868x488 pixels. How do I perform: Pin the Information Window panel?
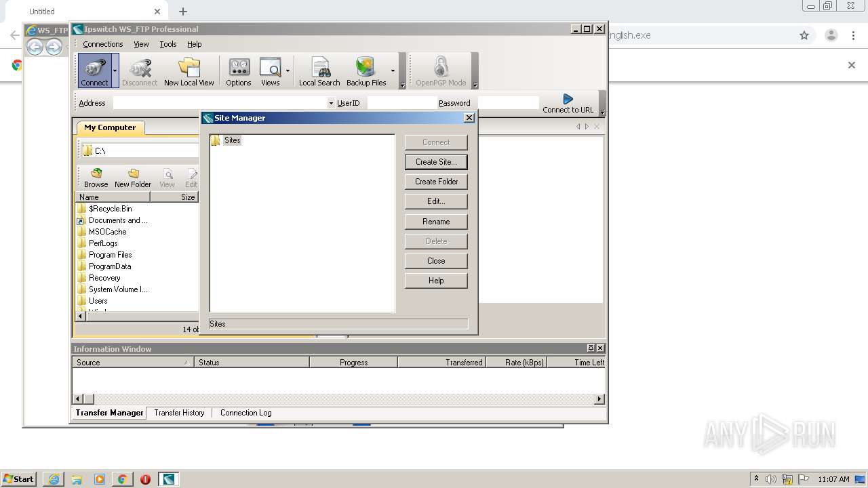click(591, 348)
